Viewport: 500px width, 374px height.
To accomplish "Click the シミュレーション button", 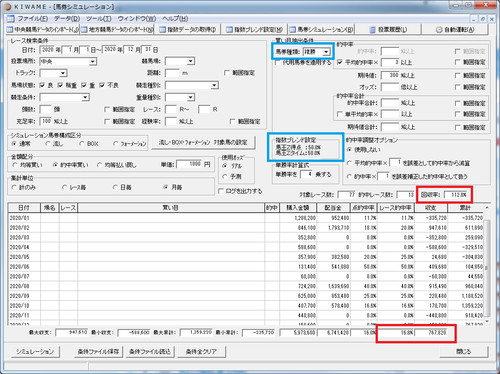I will point(35,352).
